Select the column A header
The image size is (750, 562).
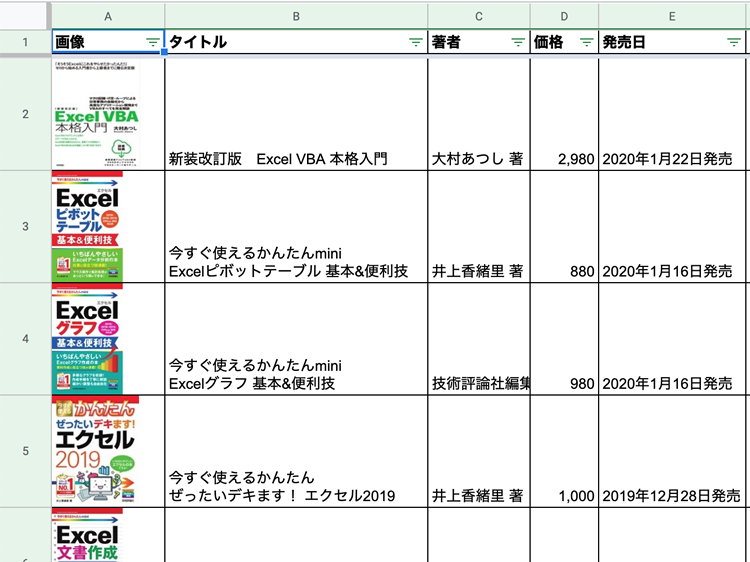(108, 16)
